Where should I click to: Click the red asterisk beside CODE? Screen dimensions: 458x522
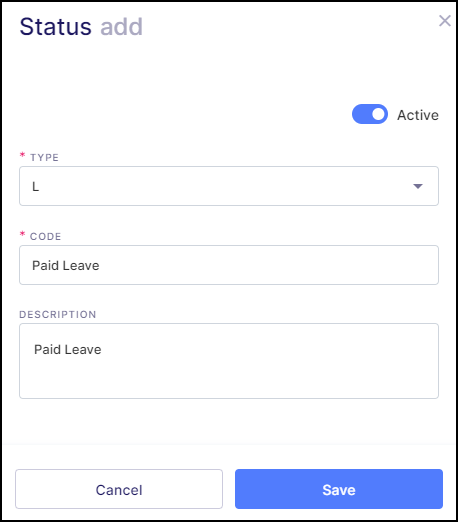pyautogui.click(x=22, y=234)
